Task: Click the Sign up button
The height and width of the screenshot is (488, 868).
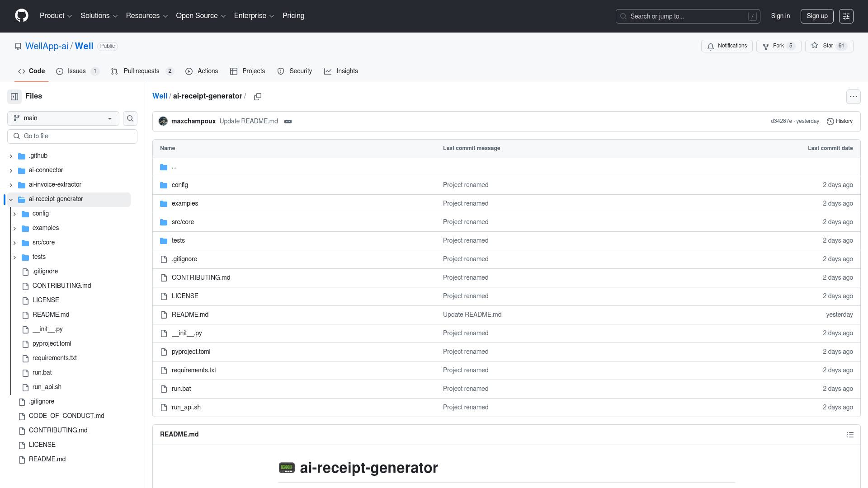Action: point(817,16)
